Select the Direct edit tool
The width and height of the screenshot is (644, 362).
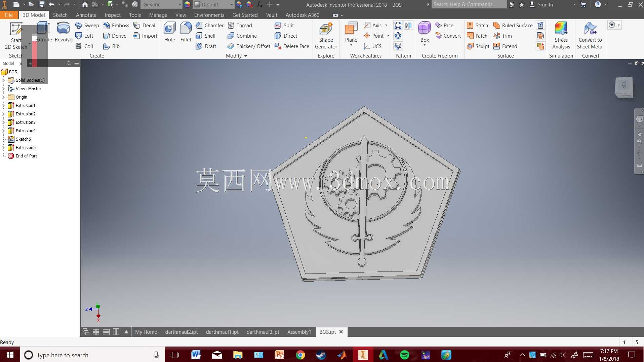point(286,36)
